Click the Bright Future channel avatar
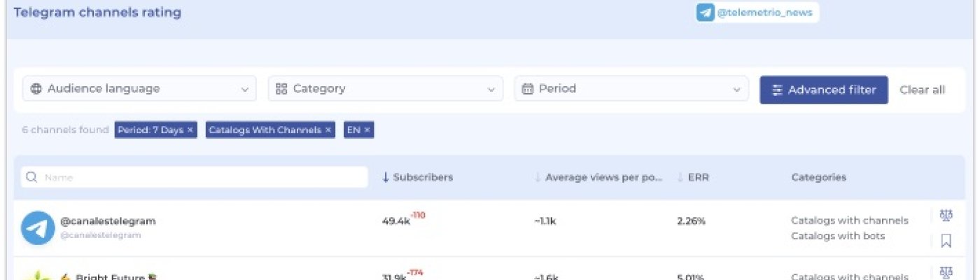Viewport: 980px width, 280px height. coord(38,276)
